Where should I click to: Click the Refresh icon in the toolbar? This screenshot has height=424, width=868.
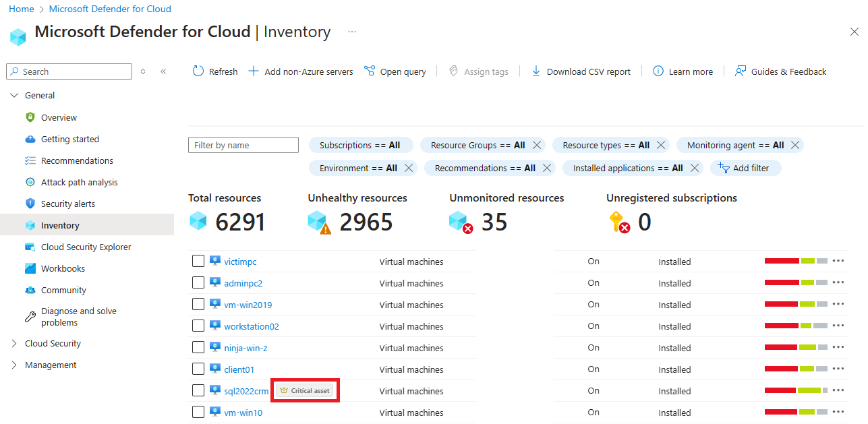[198, 71]
